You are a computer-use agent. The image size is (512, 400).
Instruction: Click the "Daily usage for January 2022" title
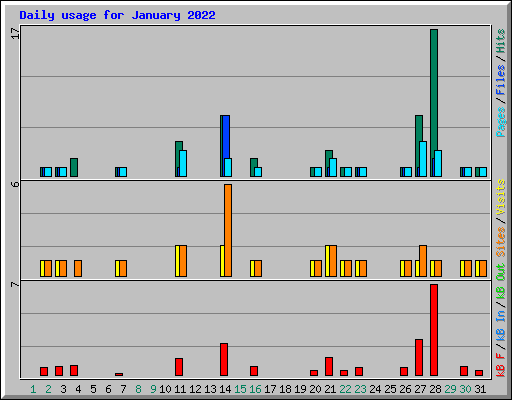coord(117,15)
